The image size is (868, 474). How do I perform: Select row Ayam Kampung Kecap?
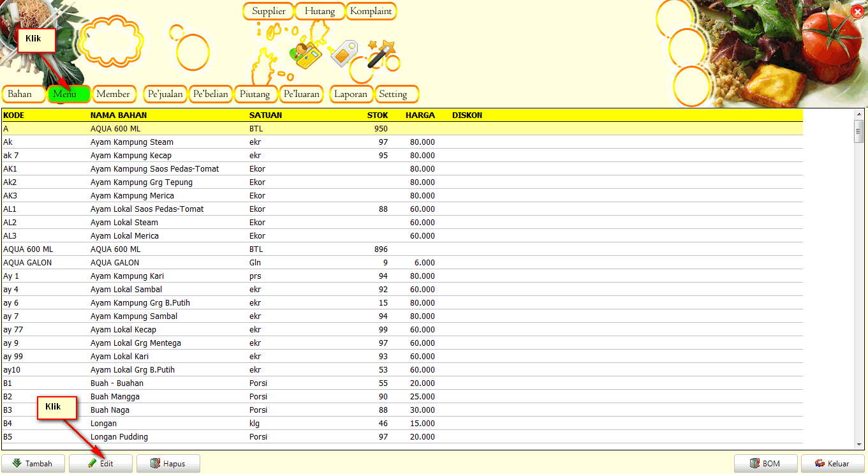[402, 156]
